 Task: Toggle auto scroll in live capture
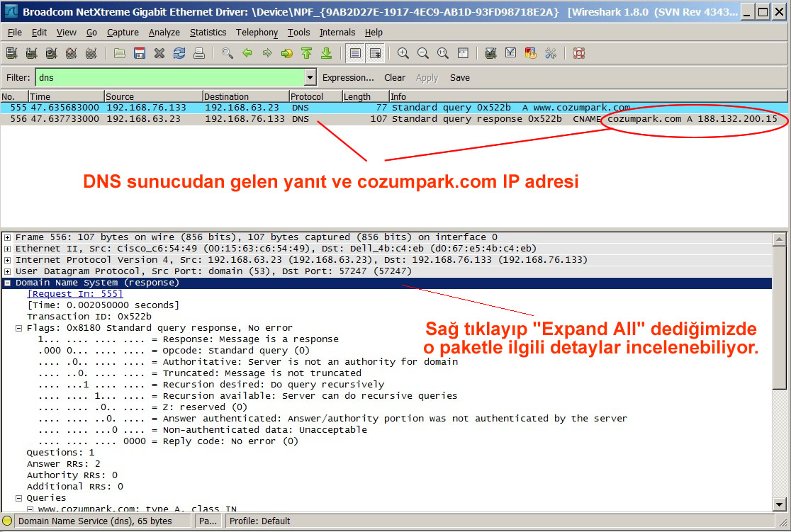[376, 53]
